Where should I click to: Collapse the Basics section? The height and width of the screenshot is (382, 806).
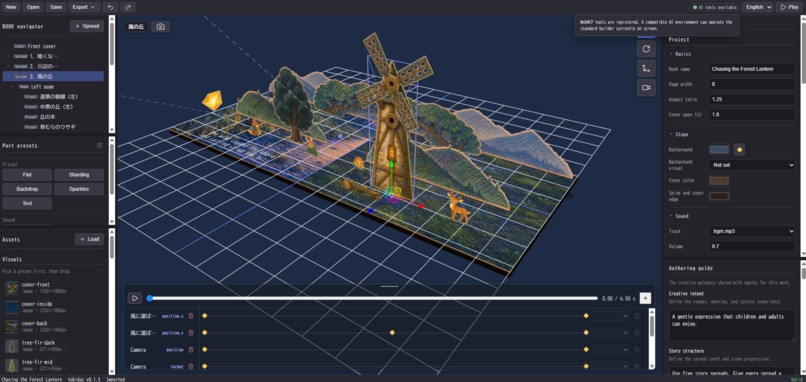(671, 54)
